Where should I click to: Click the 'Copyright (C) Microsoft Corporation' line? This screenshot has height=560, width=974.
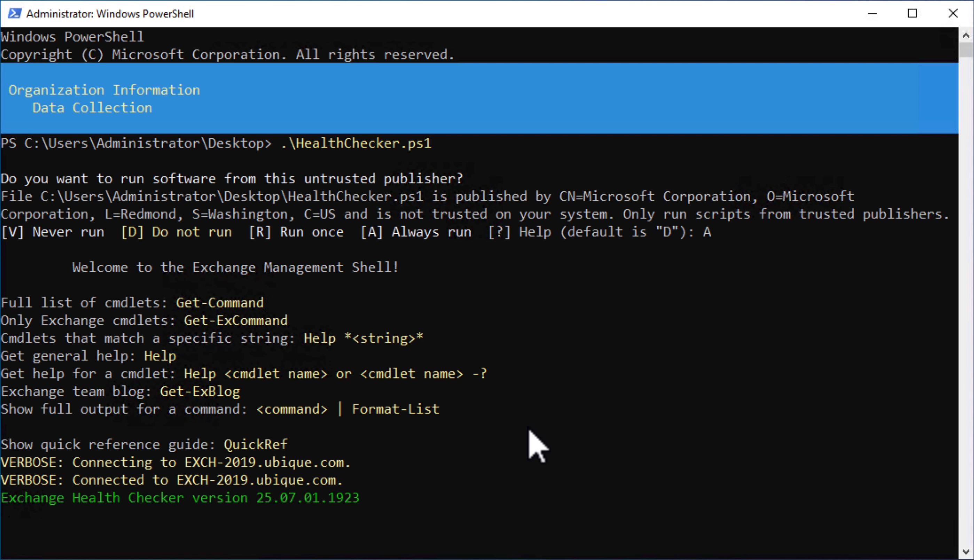tap(227, 55)
